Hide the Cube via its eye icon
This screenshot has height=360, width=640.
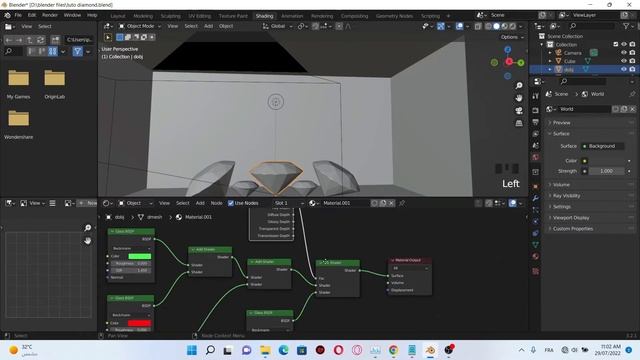(624, 61)
